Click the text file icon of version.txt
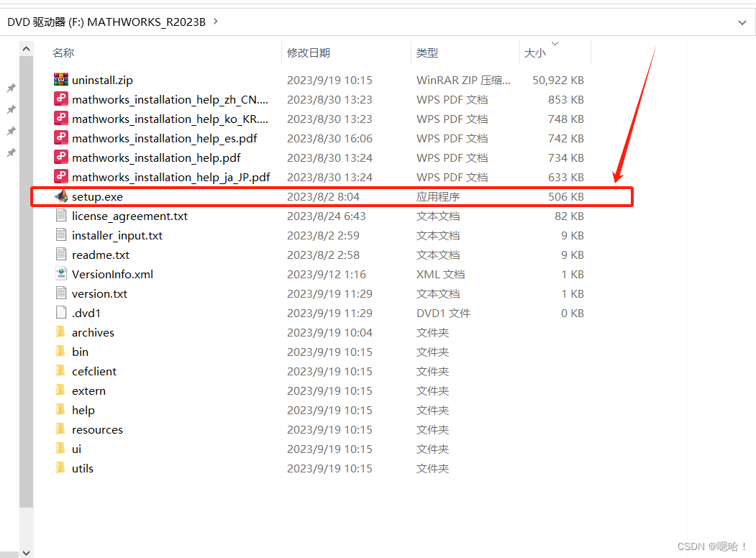This screenshot has height=558, width=756. coord(60,293)
